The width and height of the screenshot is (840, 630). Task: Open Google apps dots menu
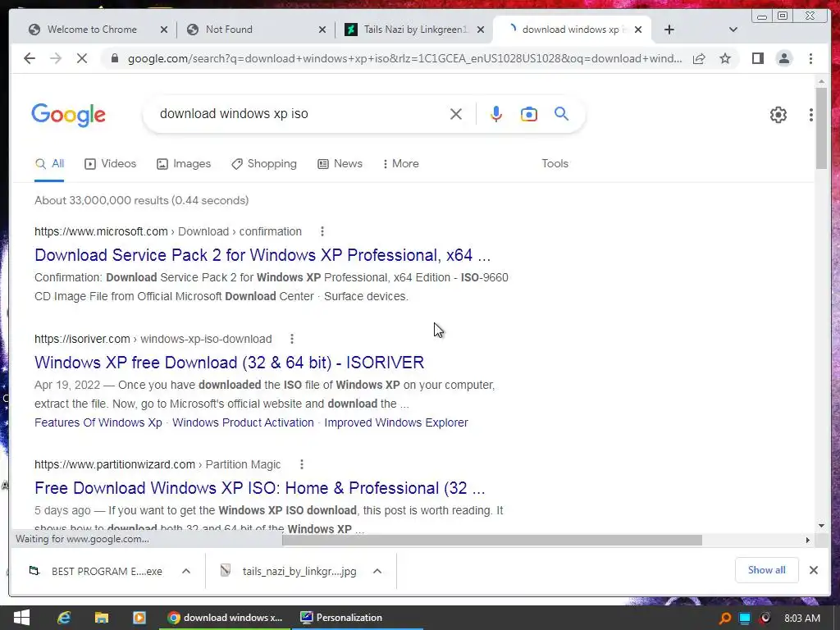[811, 115]
